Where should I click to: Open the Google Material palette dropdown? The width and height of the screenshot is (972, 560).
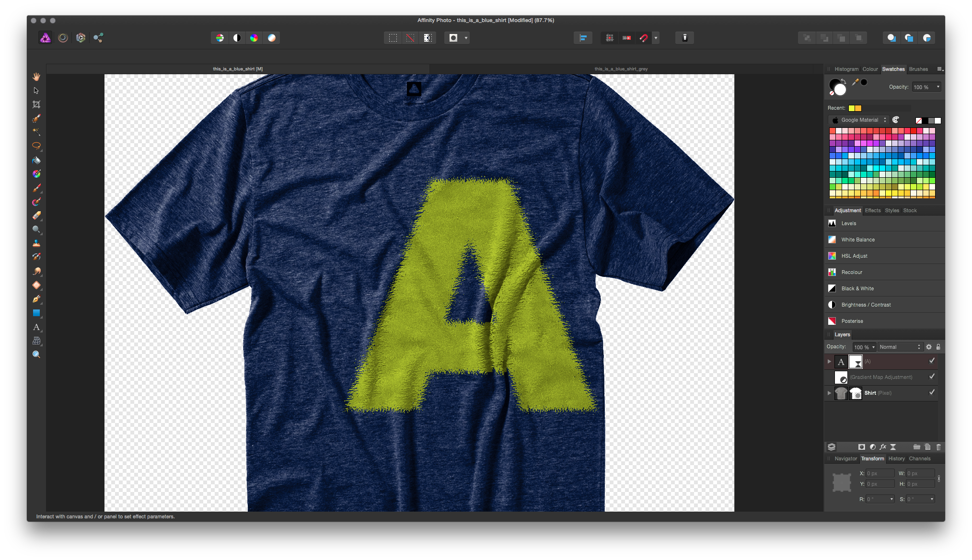tap(859, 120)
